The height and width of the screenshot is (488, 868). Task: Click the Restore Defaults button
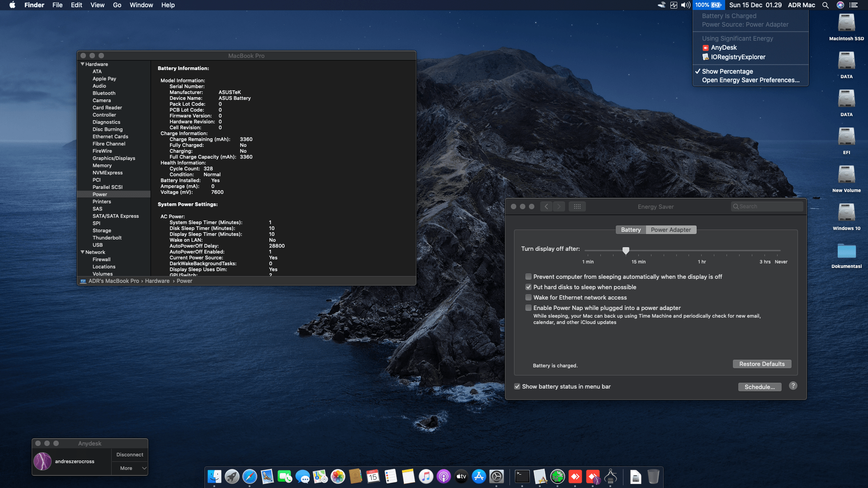(x=762, y=364)
